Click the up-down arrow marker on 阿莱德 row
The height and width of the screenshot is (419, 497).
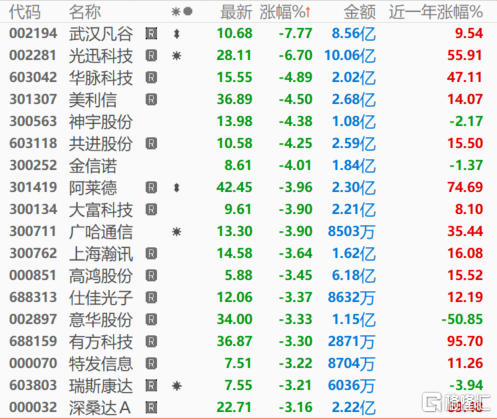(x=177, y=188)
